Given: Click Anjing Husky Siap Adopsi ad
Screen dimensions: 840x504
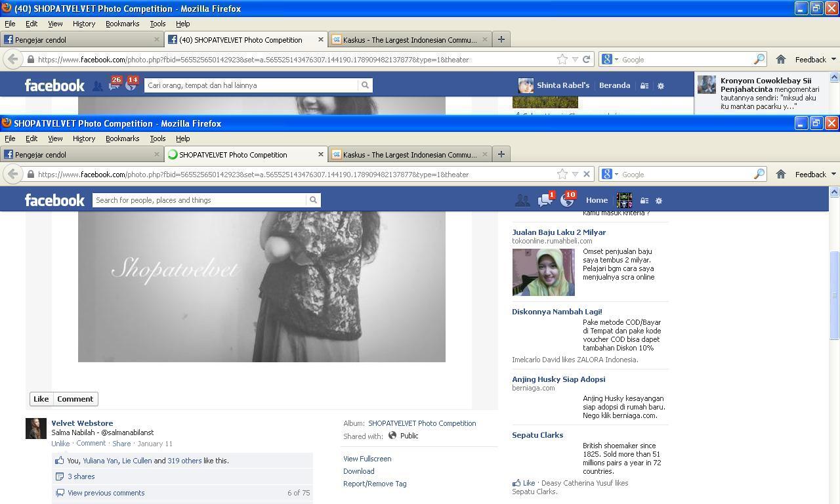Looking at the screenshot, I should 558,379.
